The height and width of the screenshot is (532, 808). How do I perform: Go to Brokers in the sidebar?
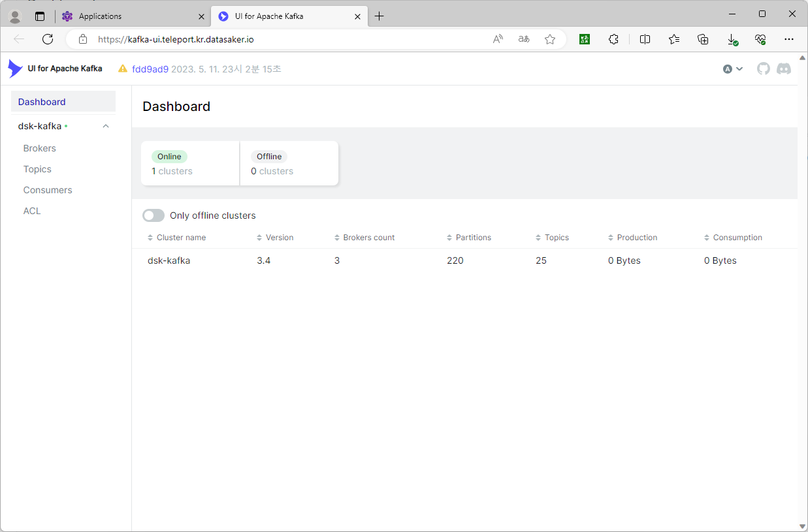point(40,148)
